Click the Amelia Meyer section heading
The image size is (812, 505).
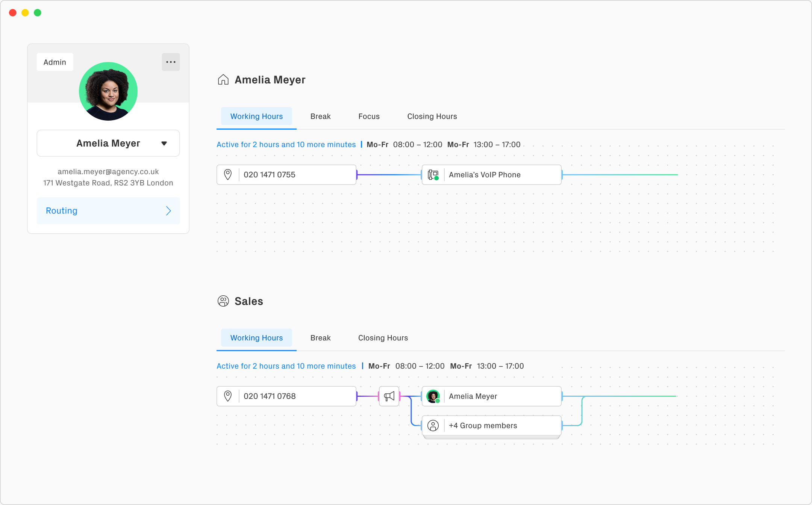click(270, 80)
